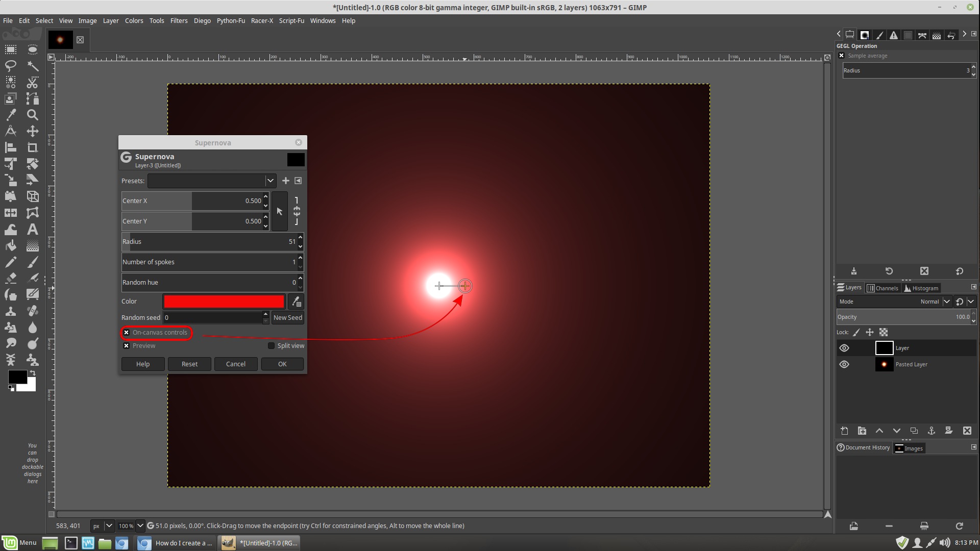Toggle the Preview checkbox

point(127,346)
